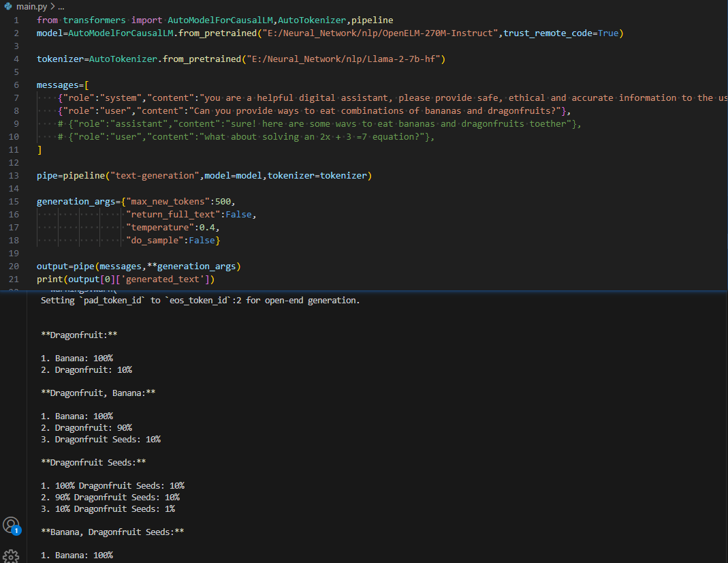Click the Python file icon beside main.py

click(8, 6)
